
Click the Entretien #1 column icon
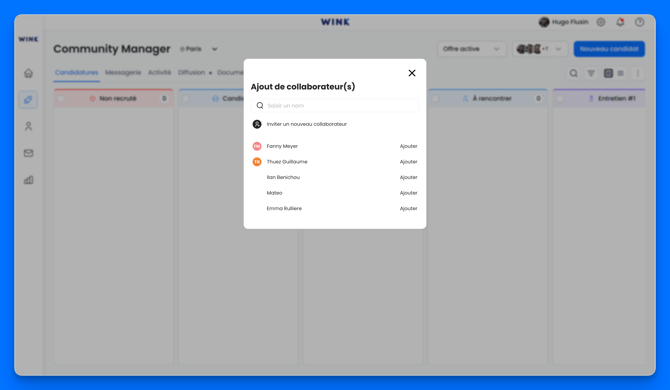[591, 99]
